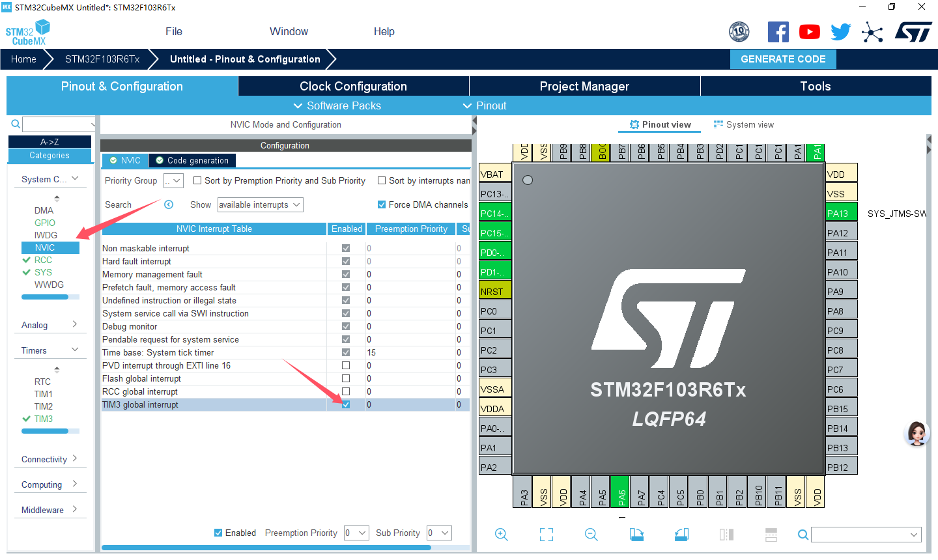Viewport: 938px width, 560px height.
Task: Select TIM2 in the Timers list
Action: pyautogui.click(x=44, y=406)
